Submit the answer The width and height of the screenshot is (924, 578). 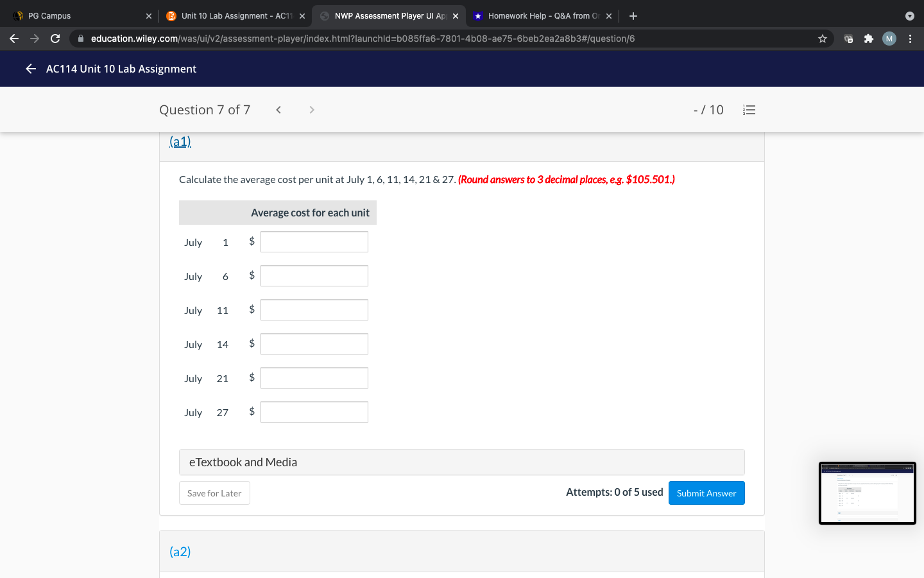(x=706, y=493)
